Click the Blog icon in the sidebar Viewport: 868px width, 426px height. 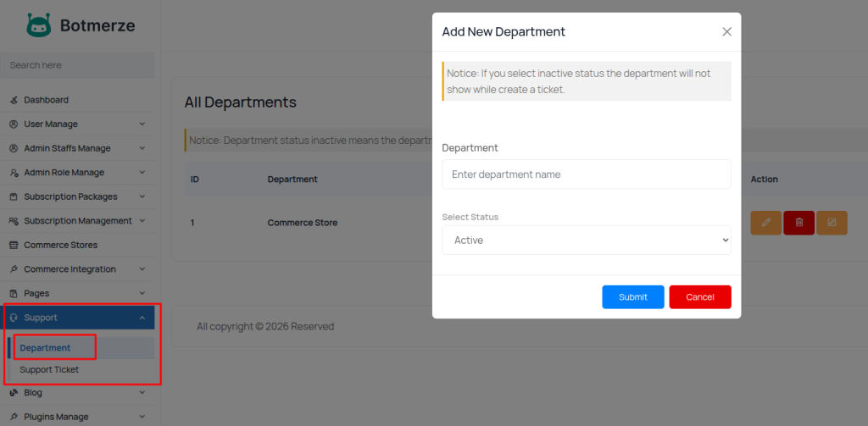point(14,393)
